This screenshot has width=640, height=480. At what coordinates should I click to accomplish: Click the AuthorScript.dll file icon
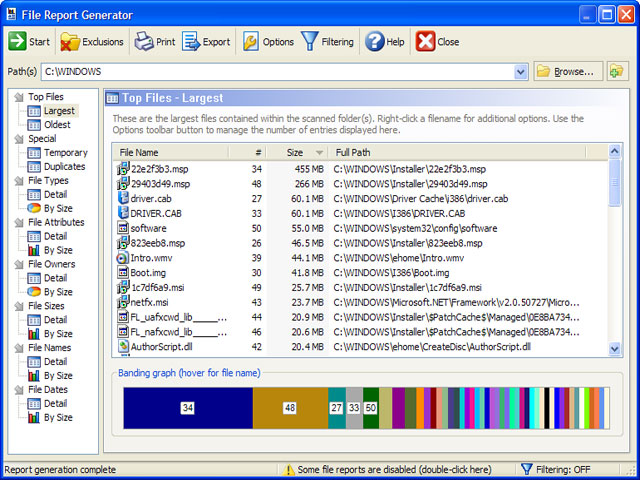coord(123,347)
